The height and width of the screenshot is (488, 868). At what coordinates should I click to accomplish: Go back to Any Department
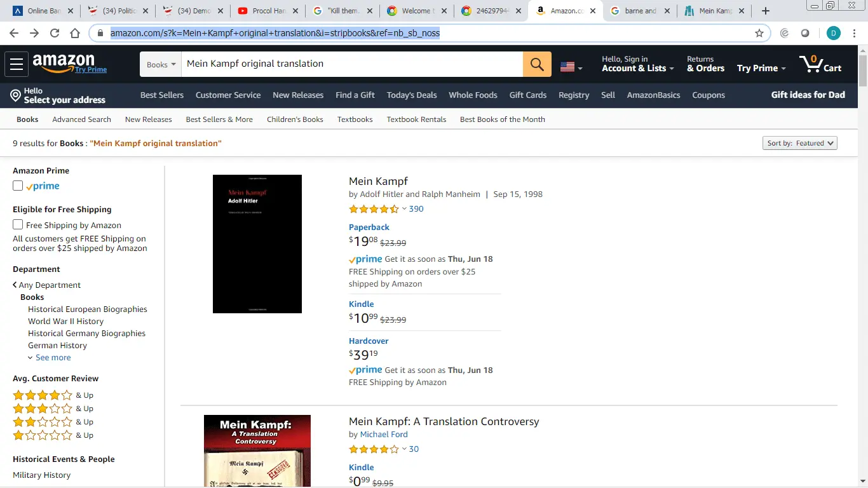pos(47,285)
